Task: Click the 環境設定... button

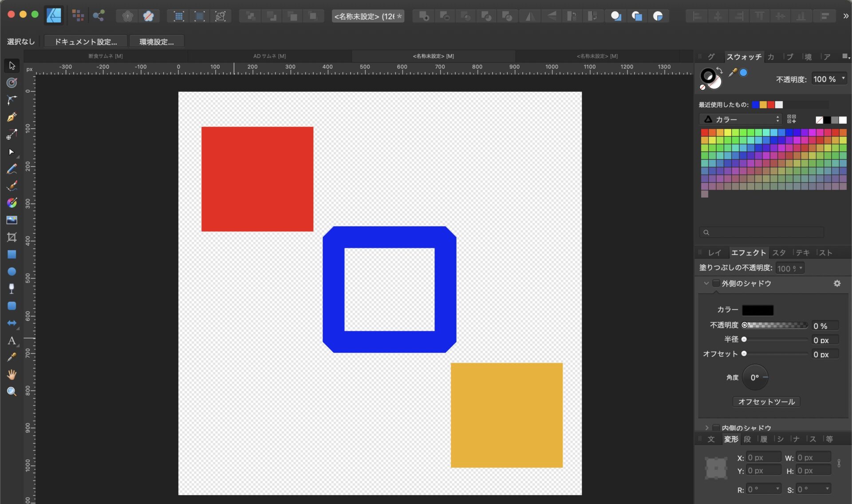Action: [156, 41]
